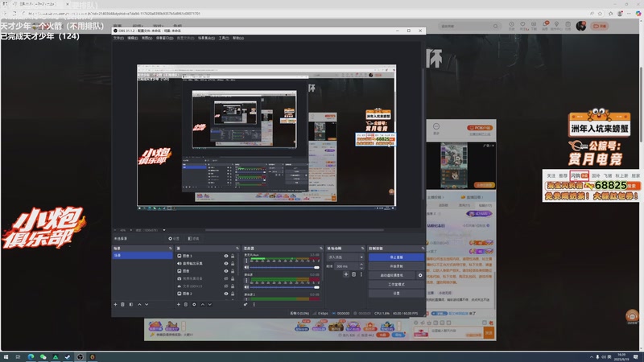
Task: Increase transition duration with up stepper
Action: pos(361,265)
